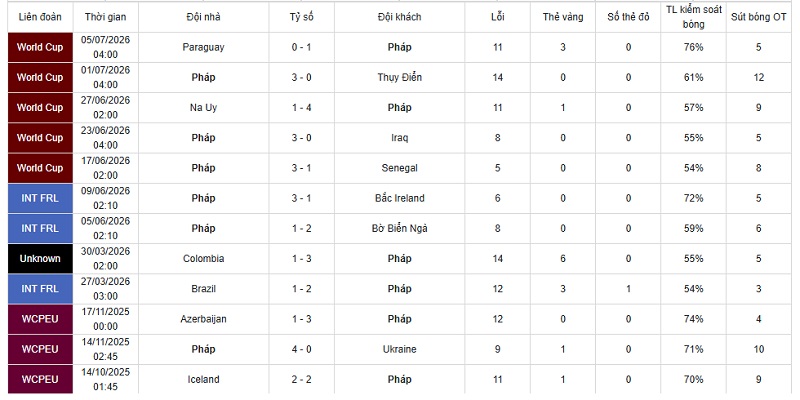The width and height of the screenshot is (800, 400).
Task: Click the 1 - 4 score versus Na Uy
Action: (302, 108)
